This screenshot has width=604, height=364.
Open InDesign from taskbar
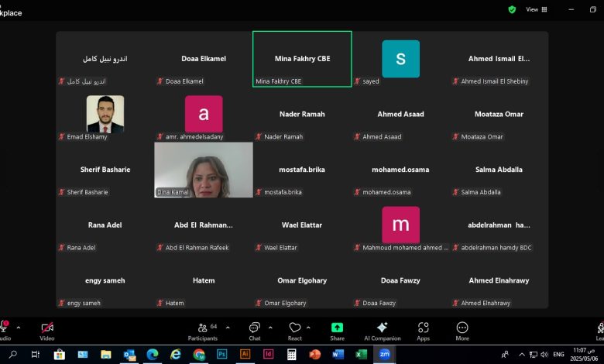[268, 354]
